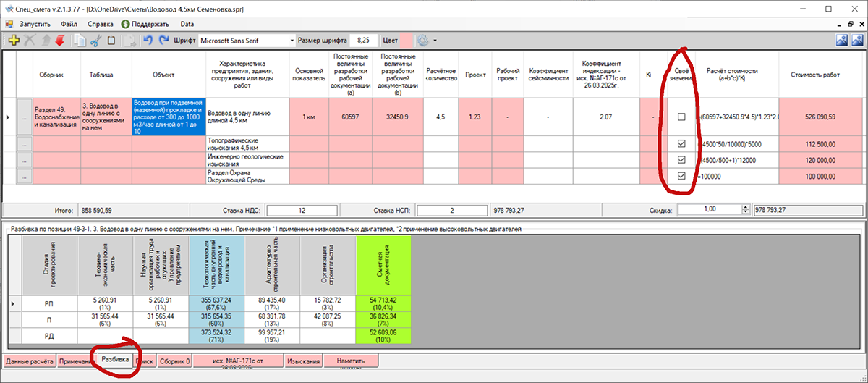Click the '...' button in the first row
The image size is (868, 383).
[25, 117]
